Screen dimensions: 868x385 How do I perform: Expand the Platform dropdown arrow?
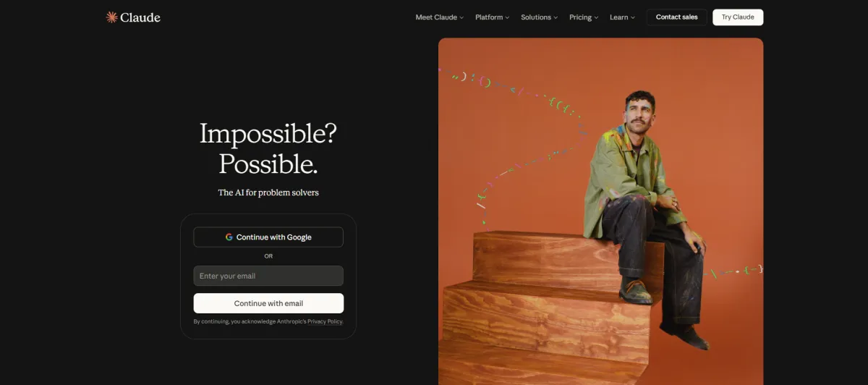tap(507, 17)
